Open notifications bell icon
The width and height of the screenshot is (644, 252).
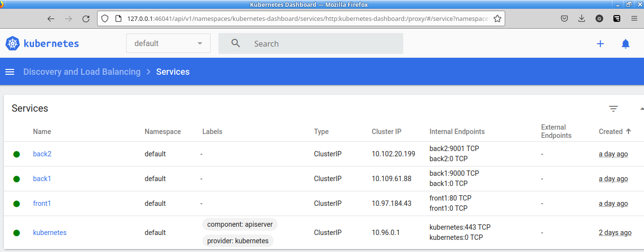[x=626, y=44]
